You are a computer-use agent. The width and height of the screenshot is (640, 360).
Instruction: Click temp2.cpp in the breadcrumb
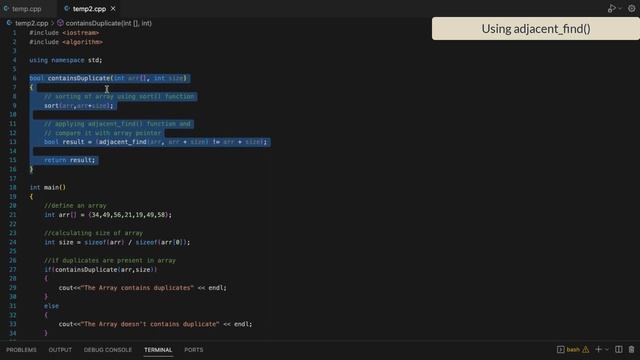pyautogui.click(x=31, y=23)
